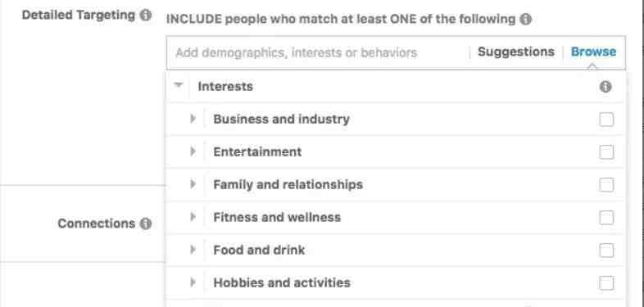Click info icon beside INCLUDE people heading
644x307 pixels.
[525, 19]
